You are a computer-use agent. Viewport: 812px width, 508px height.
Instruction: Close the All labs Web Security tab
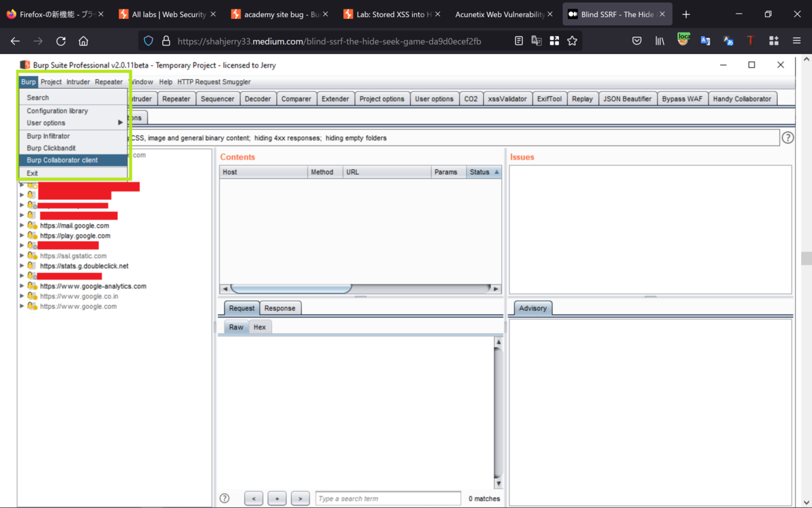point(212,14)
